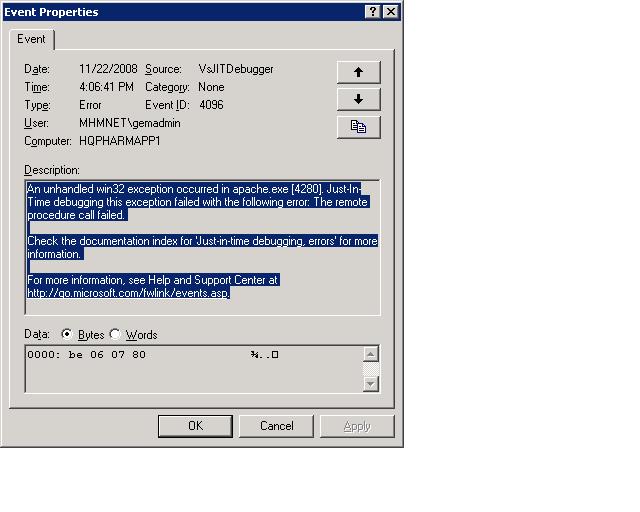This screenshot has height=512, width=640.
Task: Show the previous event with up arrow
Action: [358, 72]
